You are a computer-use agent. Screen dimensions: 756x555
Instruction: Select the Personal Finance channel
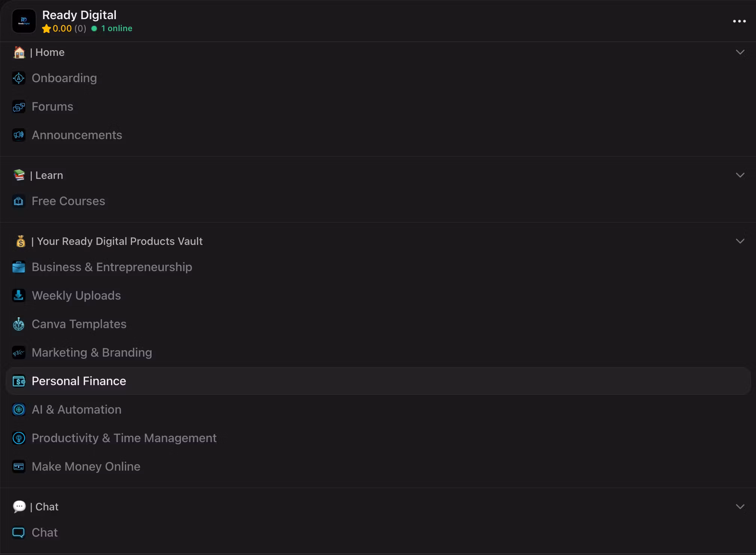click(x=79, y=381)
